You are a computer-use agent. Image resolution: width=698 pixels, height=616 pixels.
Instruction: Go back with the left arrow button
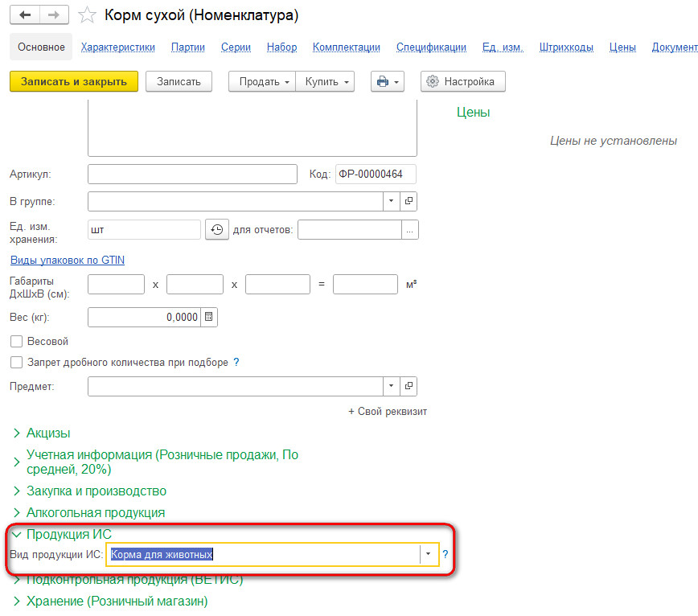25,14
